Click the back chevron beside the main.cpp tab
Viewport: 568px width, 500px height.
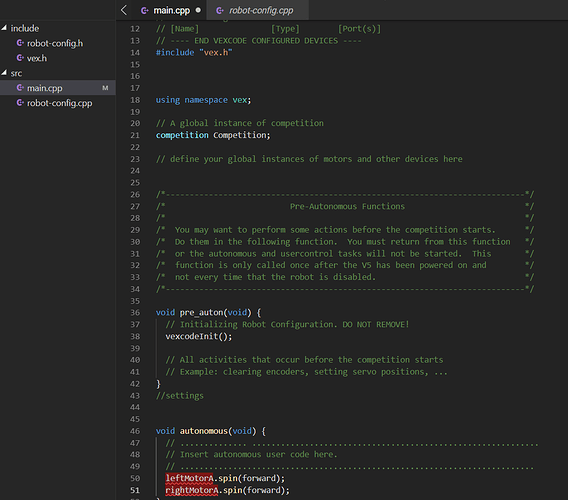124,10
